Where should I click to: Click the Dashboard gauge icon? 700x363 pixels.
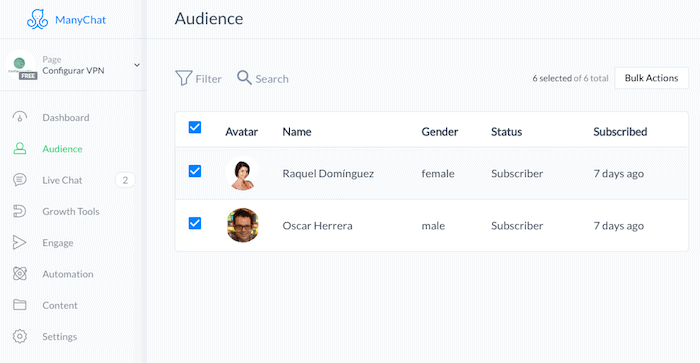pyautogui.click(x=20, y=117)
